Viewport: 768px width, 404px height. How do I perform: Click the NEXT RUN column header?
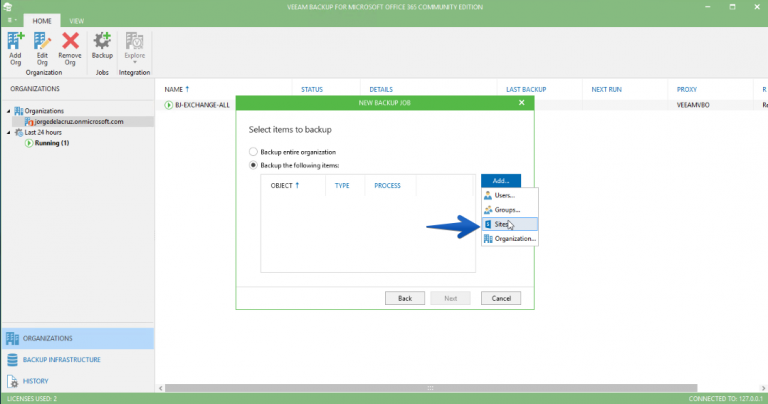[606, 89]
